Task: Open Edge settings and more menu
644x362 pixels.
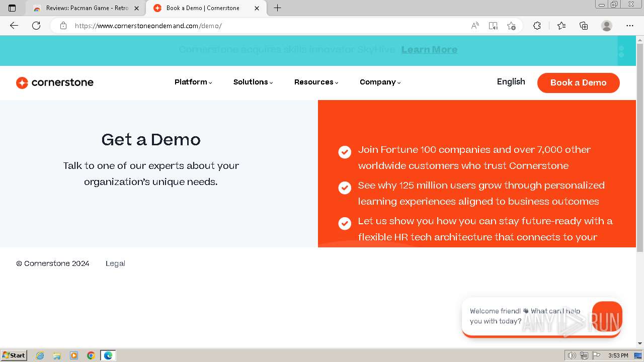Action: [x=630, y=26]
